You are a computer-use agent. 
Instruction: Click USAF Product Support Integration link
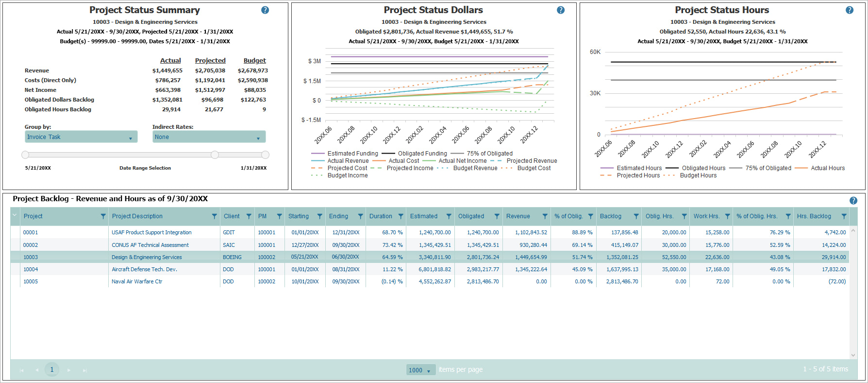151,232
